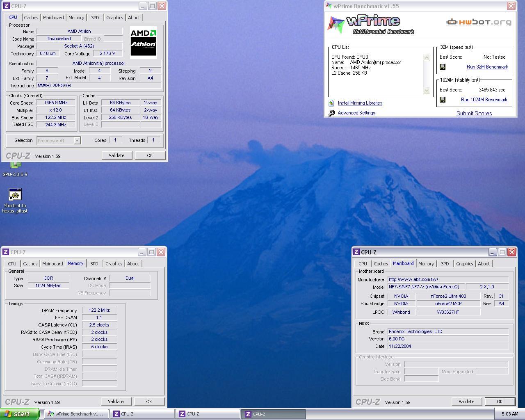
Task: Click the Package field Socket A (462)
Action: tap(79, 46)
